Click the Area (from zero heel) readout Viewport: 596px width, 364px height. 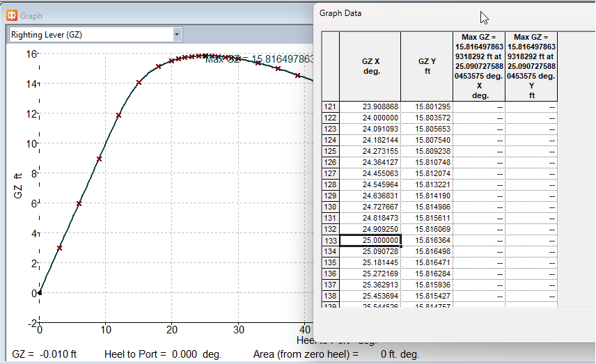336,354
